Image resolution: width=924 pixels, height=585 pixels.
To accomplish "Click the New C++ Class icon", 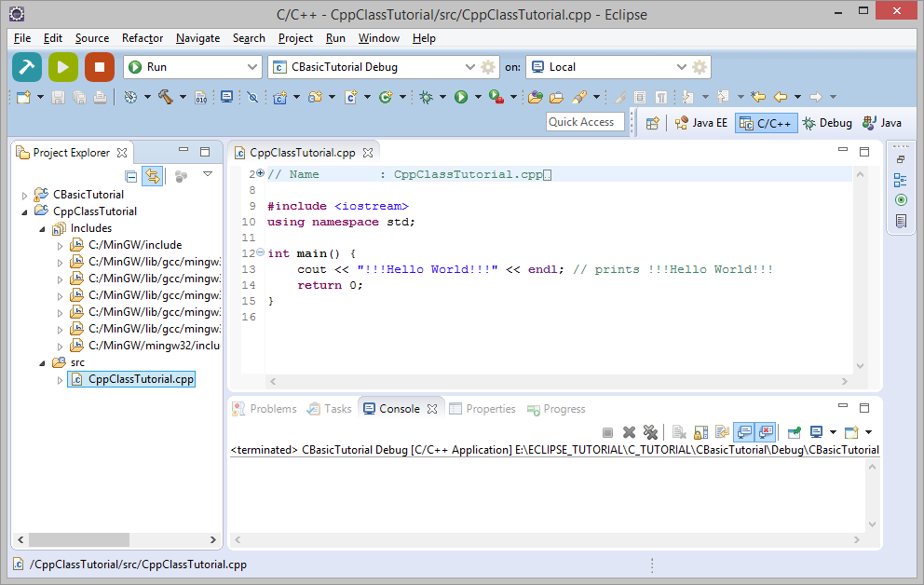I will click(386, 97).
